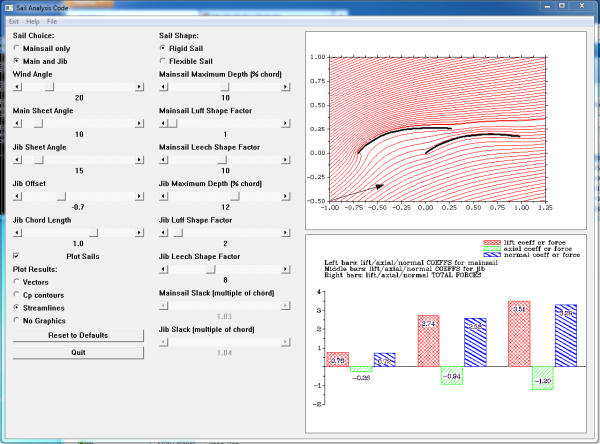
Task: Click the Reset to Defaults button
Action: point(79,337)
